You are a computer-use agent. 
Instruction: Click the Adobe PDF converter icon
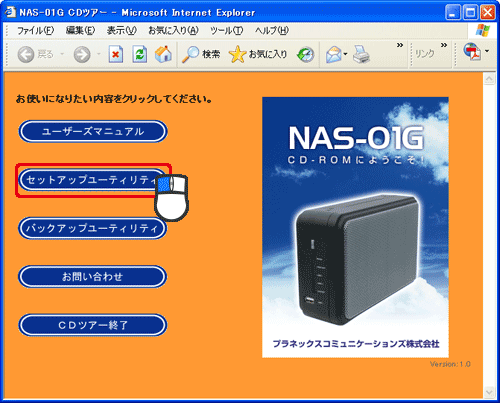[x=472, y=52]
